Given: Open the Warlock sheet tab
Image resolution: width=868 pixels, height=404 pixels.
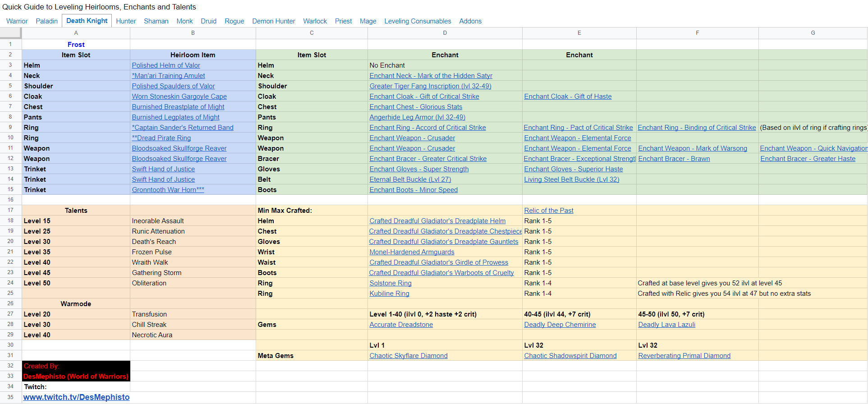Looking at the screenshot, I should [315, 21].
